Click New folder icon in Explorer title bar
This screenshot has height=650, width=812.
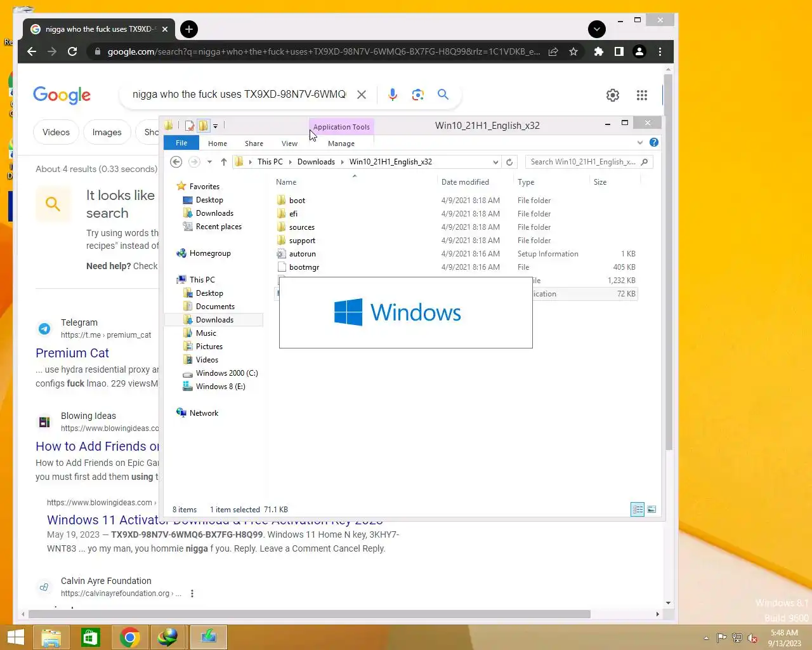click(x=203, y=126)
